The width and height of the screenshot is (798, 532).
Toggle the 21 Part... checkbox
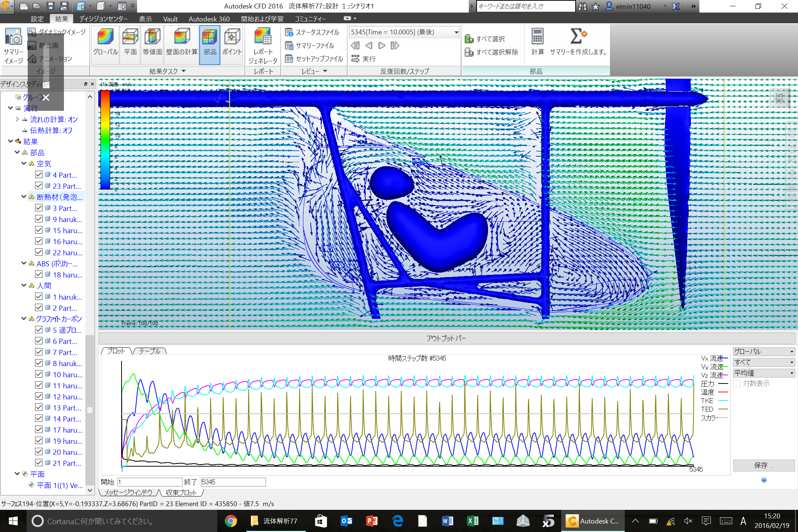39,463
